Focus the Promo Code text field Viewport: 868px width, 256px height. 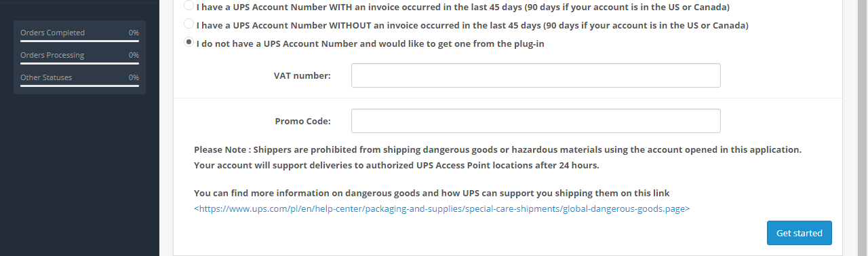(x=536, y=121)
